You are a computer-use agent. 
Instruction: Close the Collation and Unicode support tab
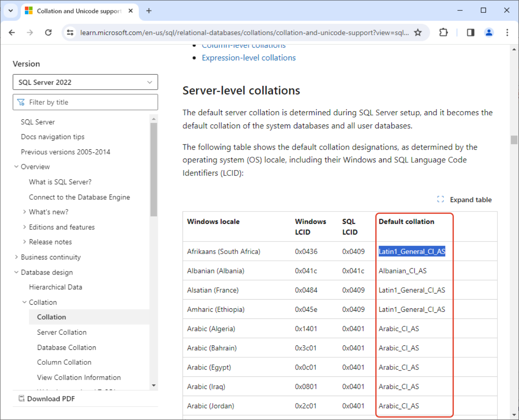click(x=131, y=11)
